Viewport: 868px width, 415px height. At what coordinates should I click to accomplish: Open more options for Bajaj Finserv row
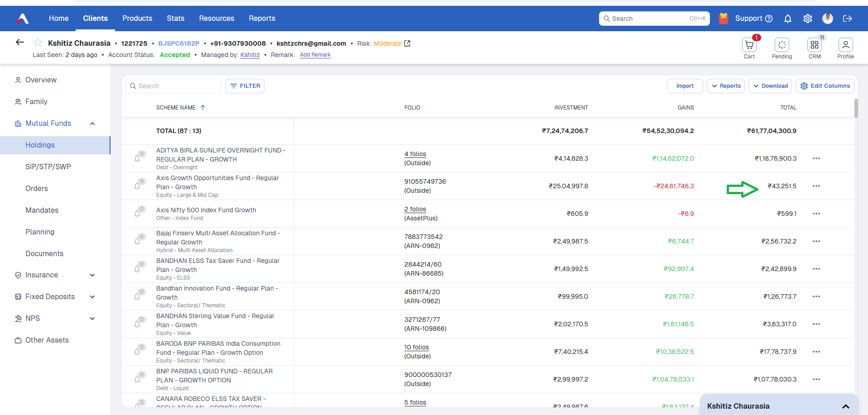tap(816, 241)
